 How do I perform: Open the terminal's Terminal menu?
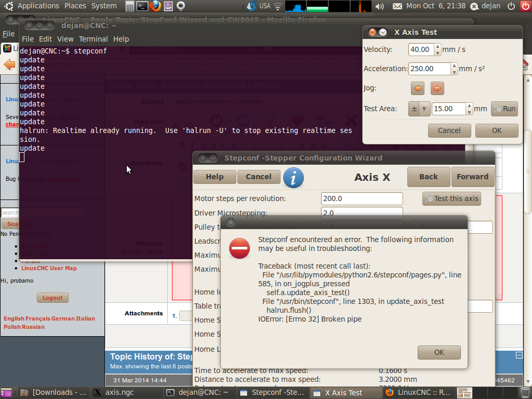pos(94,39)
